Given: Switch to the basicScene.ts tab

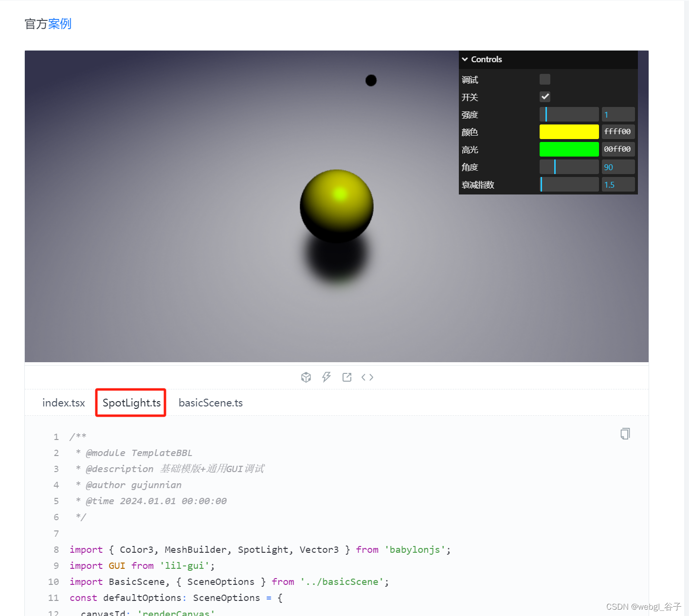Looking at the screenshot, I should click(210, 403).
